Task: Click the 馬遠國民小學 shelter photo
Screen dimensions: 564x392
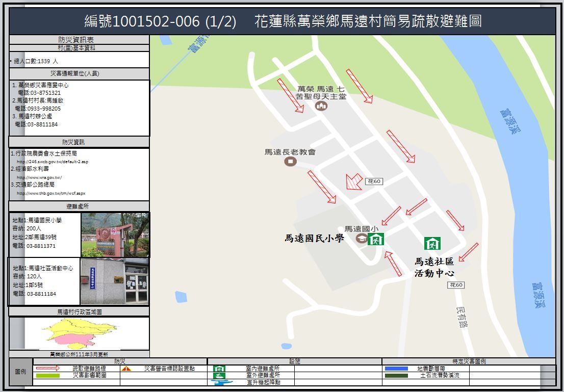Action: (115, 235)
